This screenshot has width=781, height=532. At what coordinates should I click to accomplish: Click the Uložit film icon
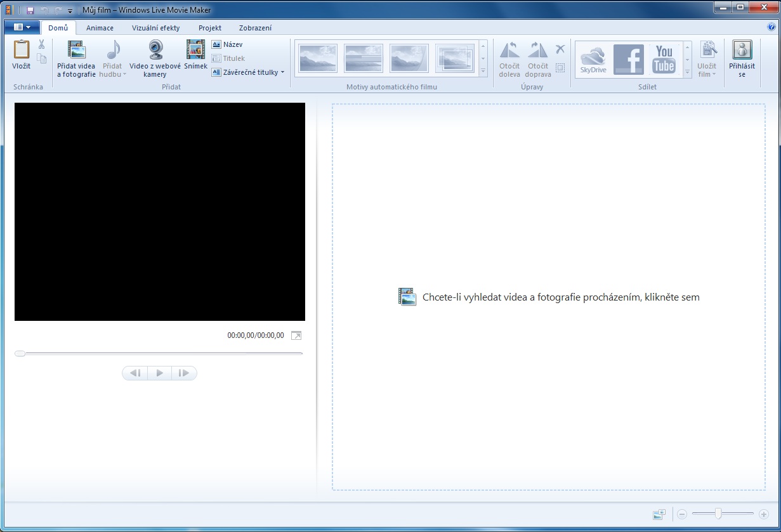707,50
